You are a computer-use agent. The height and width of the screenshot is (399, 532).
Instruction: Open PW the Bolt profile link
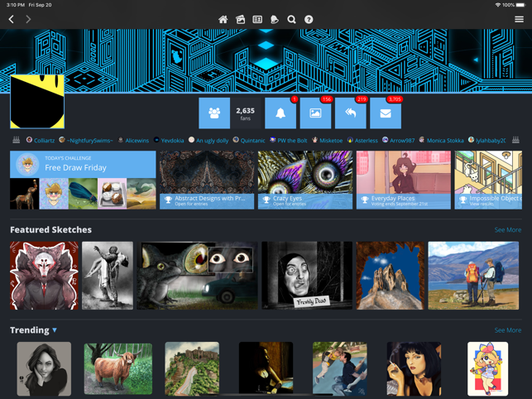pos(289,140)
